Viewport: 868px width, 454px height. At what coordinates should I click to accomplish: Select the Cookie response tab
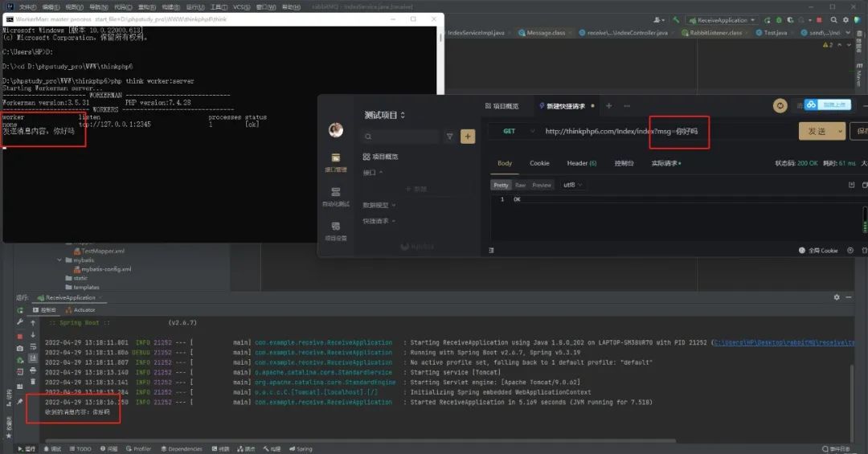(539, 163)
